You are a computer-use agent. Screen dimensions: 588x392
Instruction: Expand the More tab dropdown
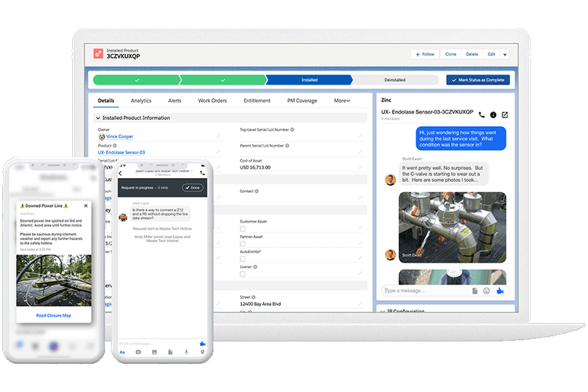[342, 101]
